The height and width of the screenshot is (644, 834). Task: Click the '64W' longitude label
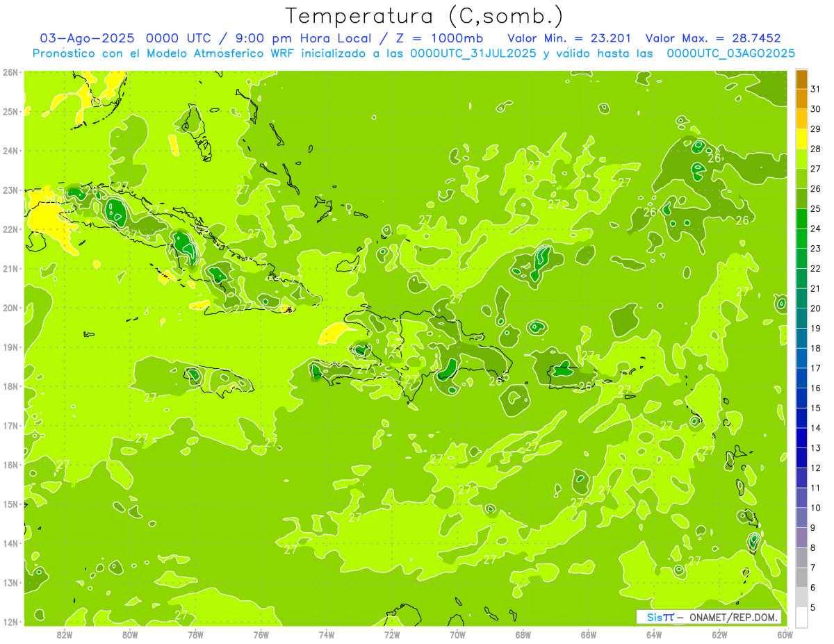[x=654, y=634]
